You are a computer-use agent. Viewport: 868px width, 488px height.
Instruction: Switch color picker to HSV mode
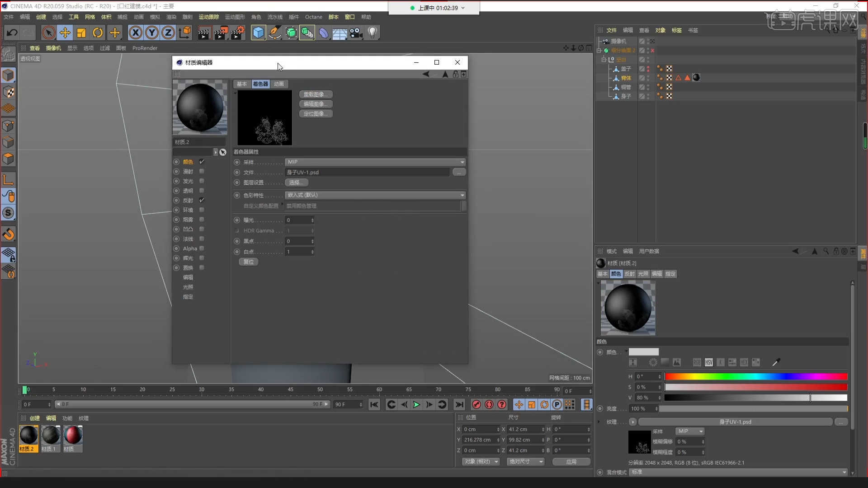click(x=708, y=362)
